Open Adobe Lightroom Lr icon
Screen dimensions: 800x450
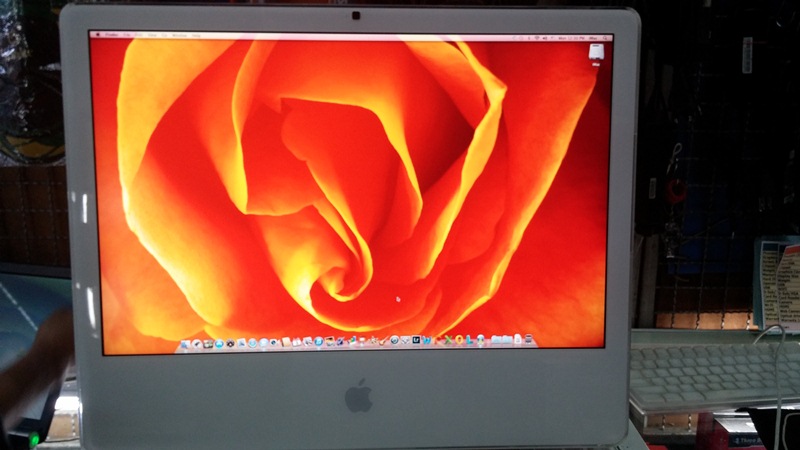pyautogui.click(x=416, y=340)
